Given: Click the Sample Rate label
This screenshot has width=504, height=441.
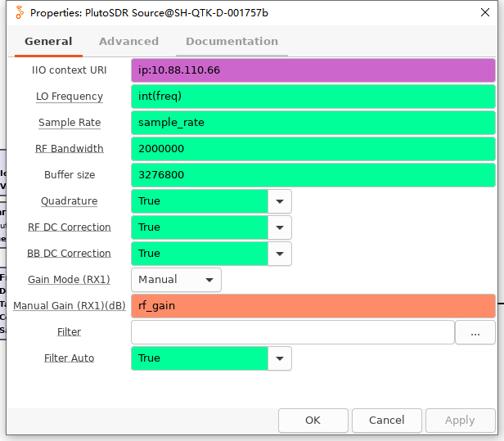Looking at the screenshot, I should (x=70, y=123).
